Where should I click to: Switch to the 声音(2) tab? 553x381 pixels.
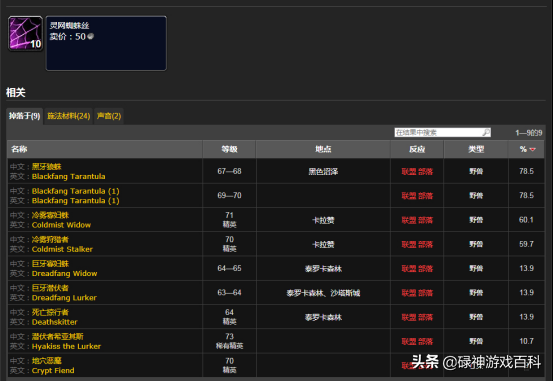[x=109, y=116]
